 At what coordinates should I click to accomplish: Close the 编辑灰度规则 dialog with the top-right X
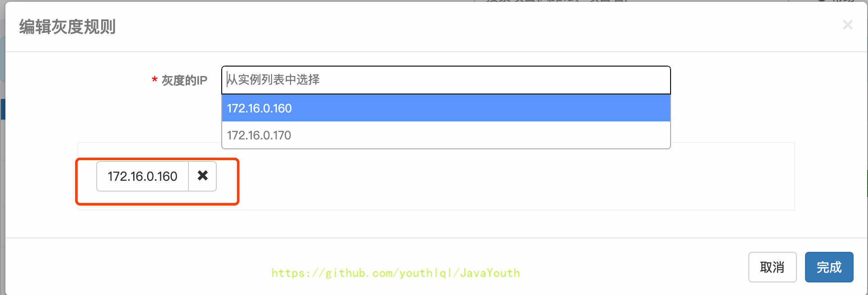[847, 25]
